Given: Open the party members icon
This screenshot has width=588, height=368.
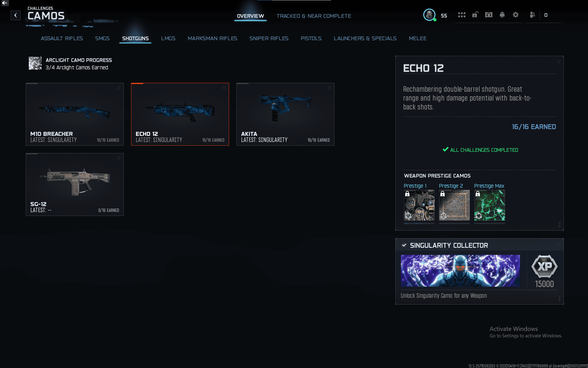Looking at the screenshot, I should (532, 15).
